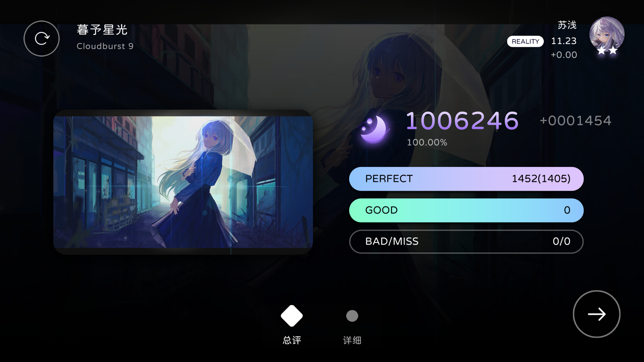The height and width of the screenshot is (362, 644).
Task: Click the REALITY badge
Action: (x=525, y=41)
